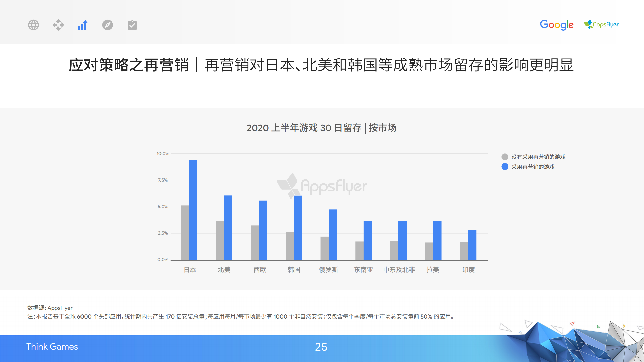The width and height of the screenshot is (644, 362).
Task: Click the four-arrows move icon
Action: [58, 25]
